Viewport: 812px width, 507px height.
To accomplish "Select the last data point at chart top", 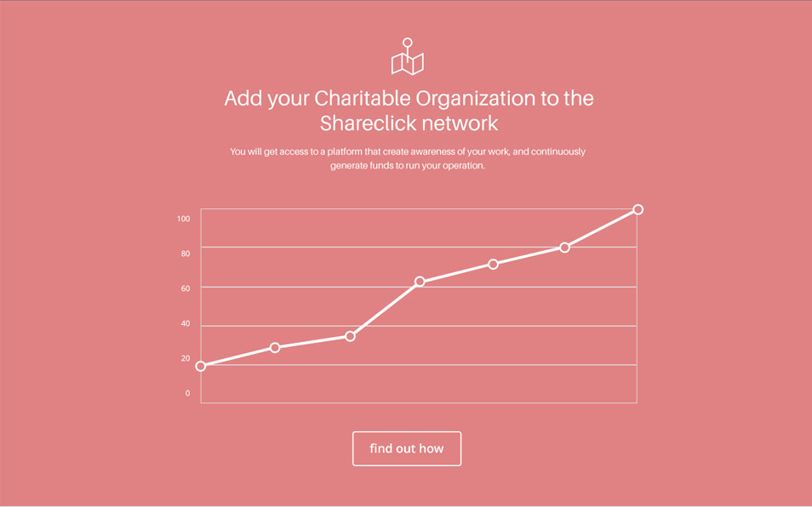I will (638, 209).
